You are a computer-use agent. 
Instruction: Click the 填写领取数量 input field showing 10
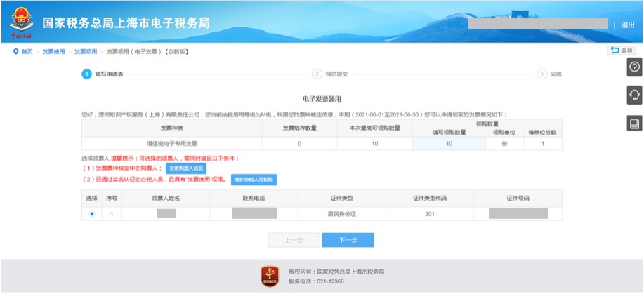point(449,144)
